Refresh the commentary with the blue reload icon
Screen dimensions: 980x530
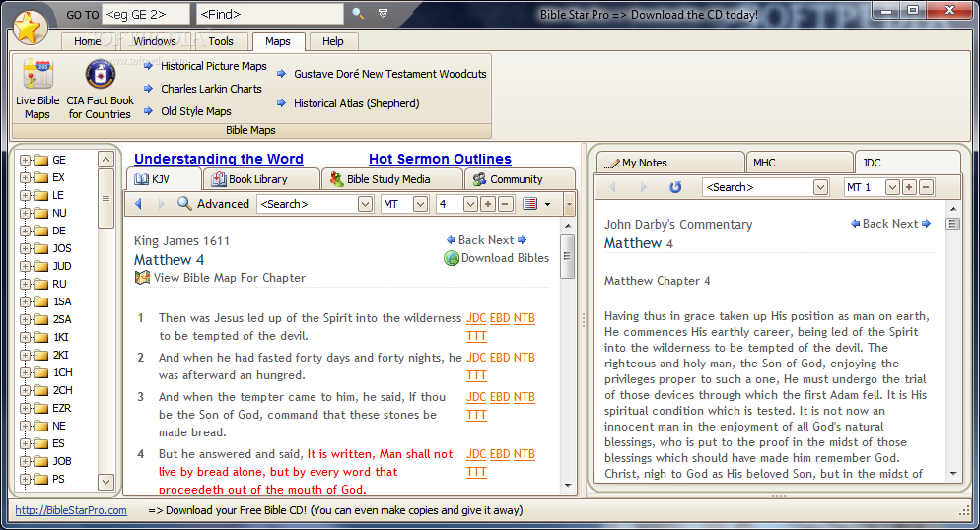[x=675, y=186]
